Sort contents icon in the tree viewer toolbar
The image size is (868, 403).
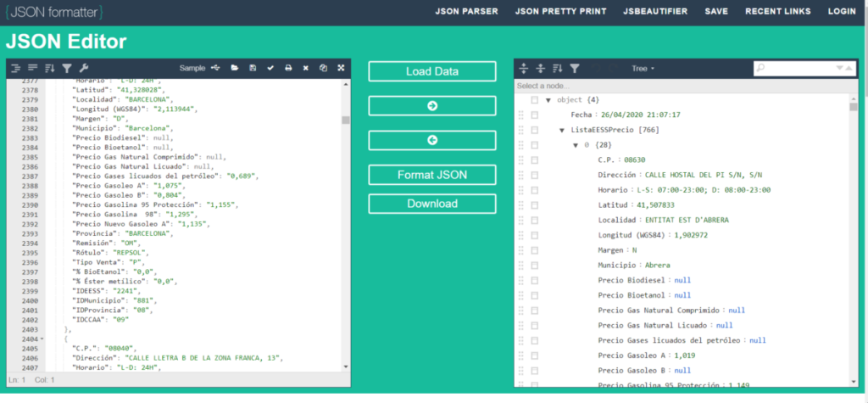click(558, 69)
